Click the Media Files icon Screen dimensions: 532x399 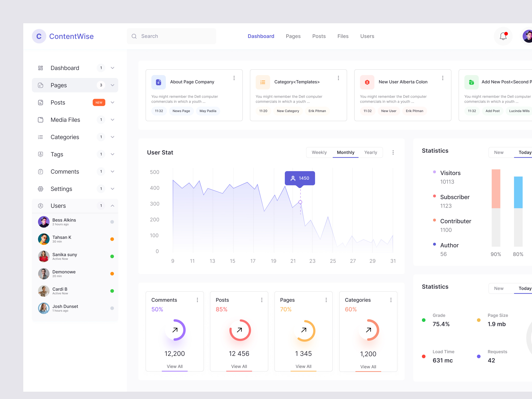click(40, 120)
